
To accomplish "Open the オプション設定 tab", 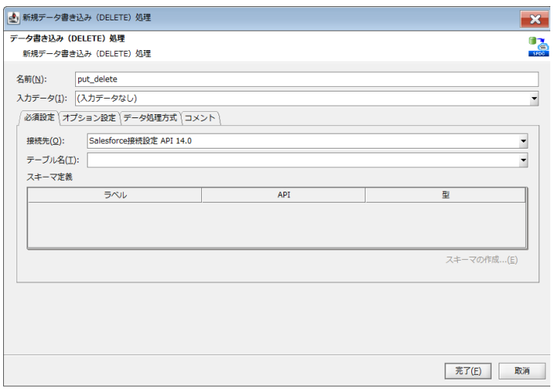I will [89, 118].
